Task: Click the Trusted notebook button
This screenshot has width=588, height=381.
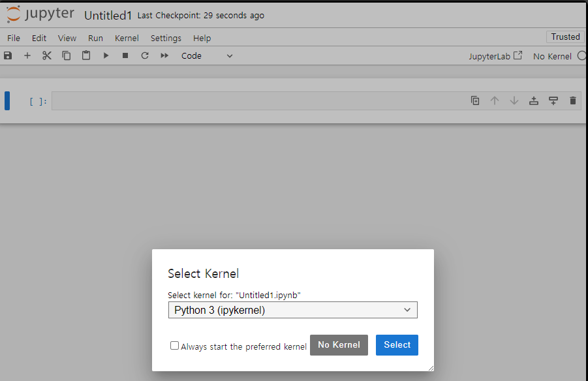Action: 566,37
